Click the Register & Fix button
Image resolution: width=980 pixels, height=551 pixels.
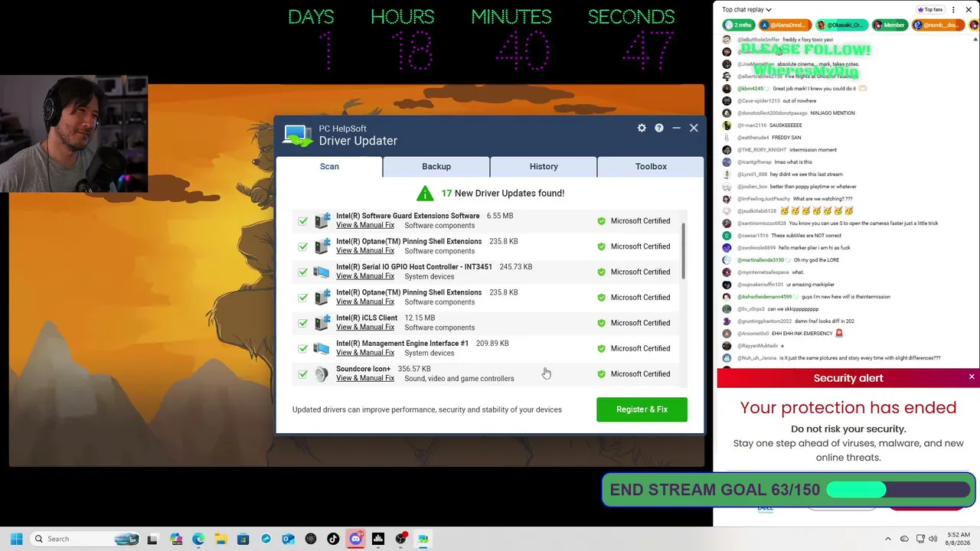642,409
